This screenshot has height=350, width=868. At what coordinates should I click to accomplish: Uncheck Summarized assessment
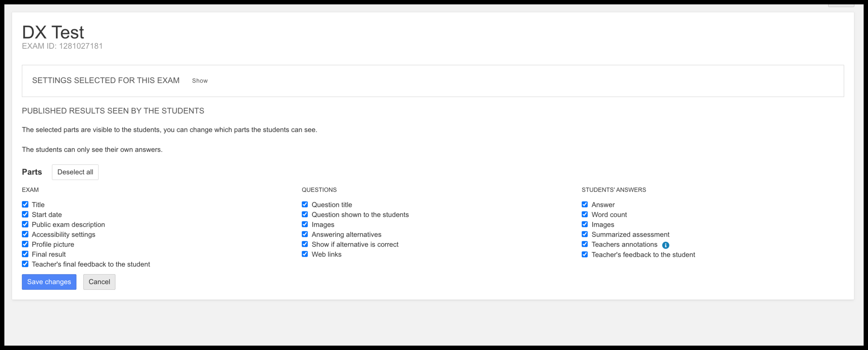585,234
